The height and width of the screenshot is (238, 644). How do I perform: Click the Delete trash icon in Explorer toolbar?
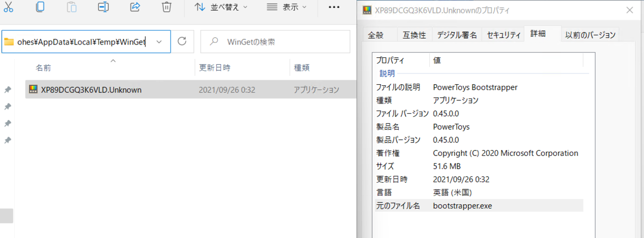pos(167,7)
